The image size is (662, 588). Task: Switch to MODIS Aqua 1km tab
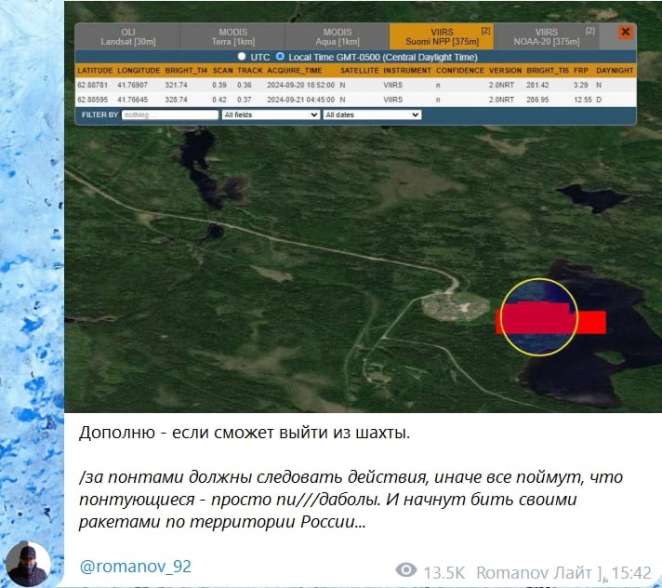click(338, 37)
